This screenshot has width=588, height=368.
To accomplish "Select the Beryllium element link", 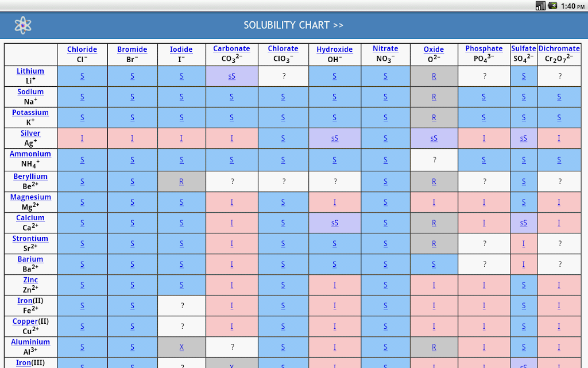I will coord(30,176).
